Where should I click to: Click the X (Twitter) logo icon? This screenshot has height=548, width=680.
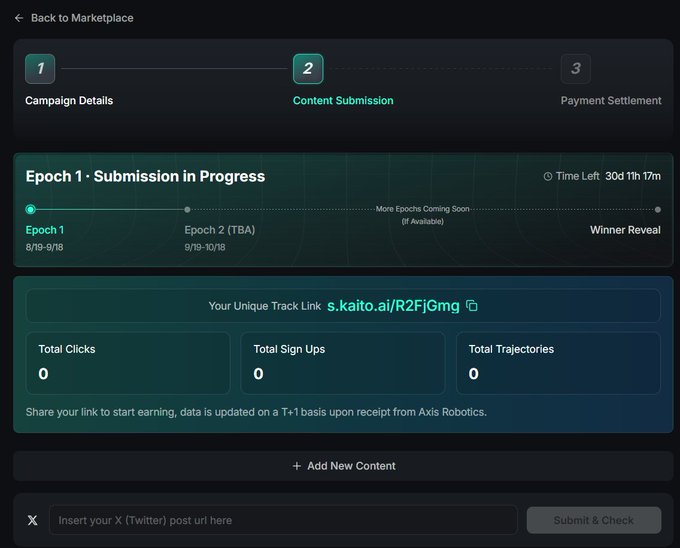tap(33, 520)
